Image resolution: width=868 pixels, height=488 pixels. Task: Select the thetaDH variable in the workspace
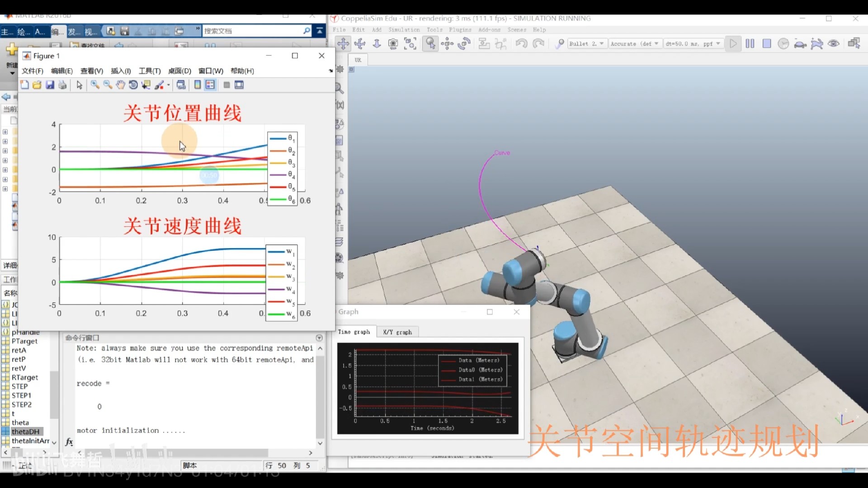point(25,432)
